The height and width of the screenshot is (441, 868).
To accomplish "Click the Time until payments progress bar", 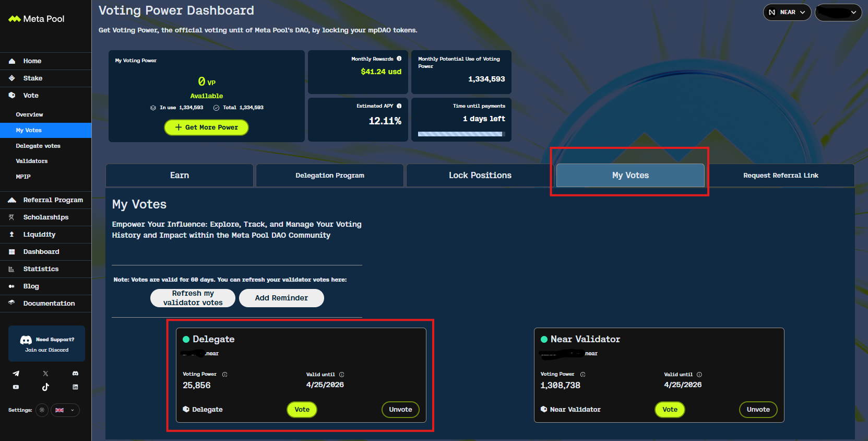I will (x=461, y=134).
